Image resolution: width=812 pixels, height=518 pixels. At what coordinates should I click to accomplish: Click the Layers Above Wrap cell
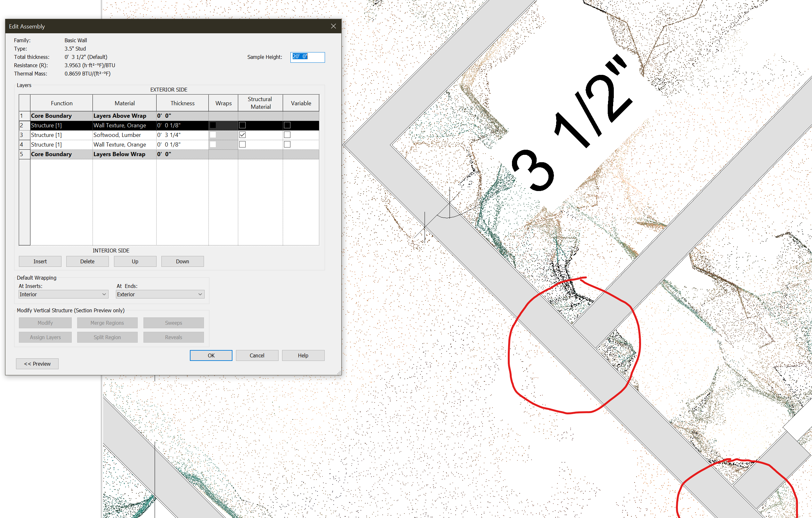(125, 116)
